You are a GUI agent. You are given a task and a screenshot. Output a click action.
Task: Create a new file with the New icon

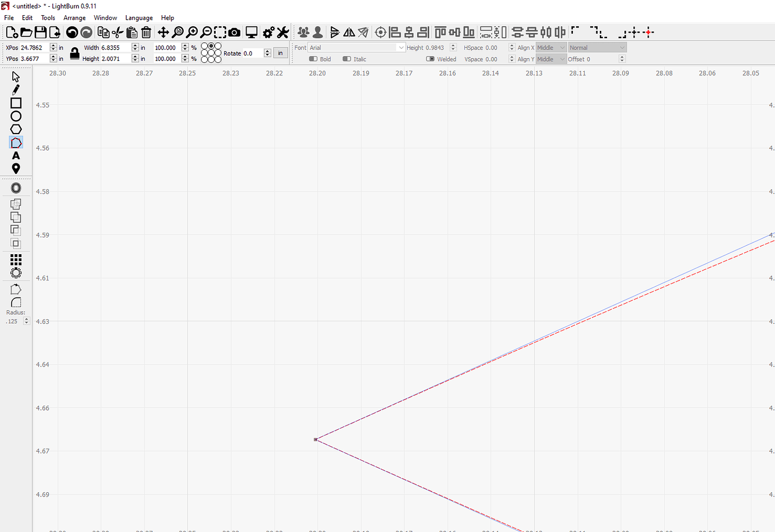(12, 33)
